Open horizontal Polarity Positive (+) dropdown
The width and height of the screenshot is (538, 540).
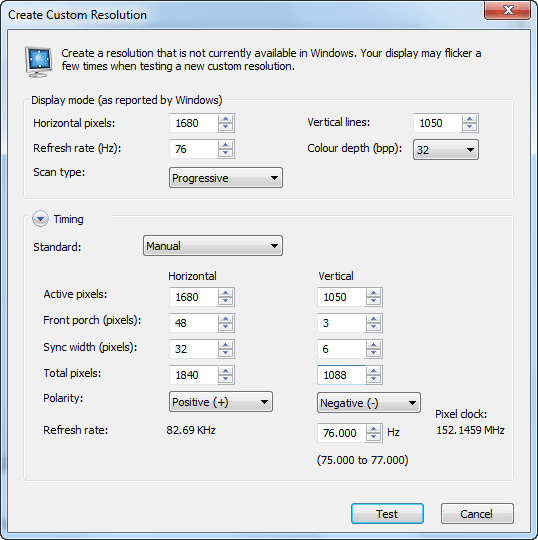[x=221, y=402]
